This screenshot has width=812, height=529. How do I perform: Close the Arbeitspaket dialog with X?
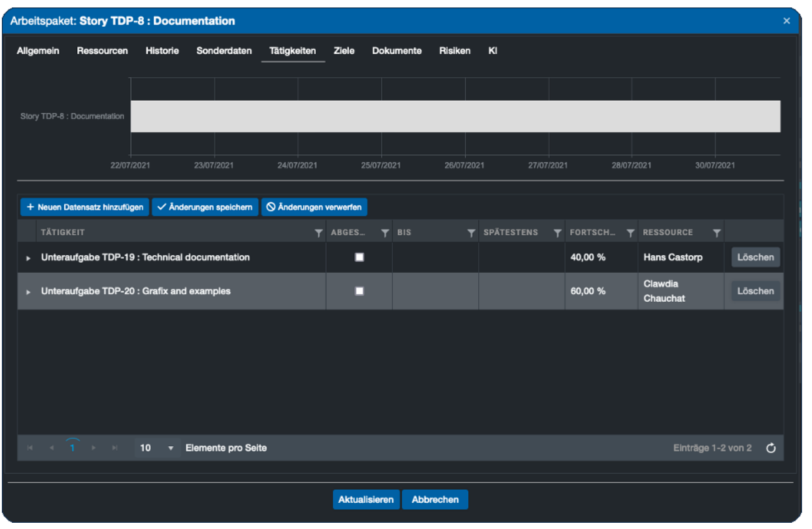786,21
